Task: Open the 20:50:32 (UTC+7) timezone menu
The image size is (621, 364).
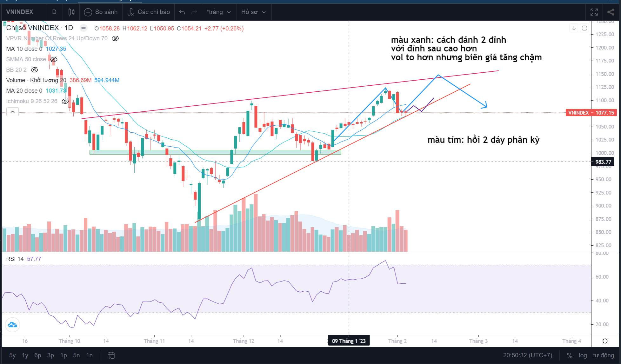Action: [528, 355]
